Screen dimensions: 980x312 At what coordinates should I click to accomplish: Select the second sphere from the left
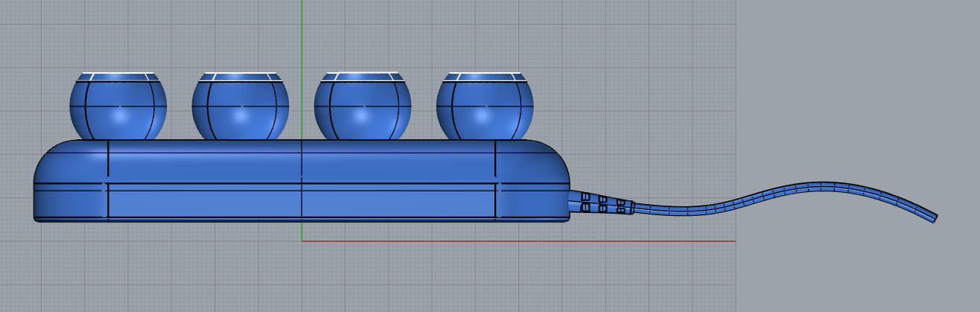240,110
